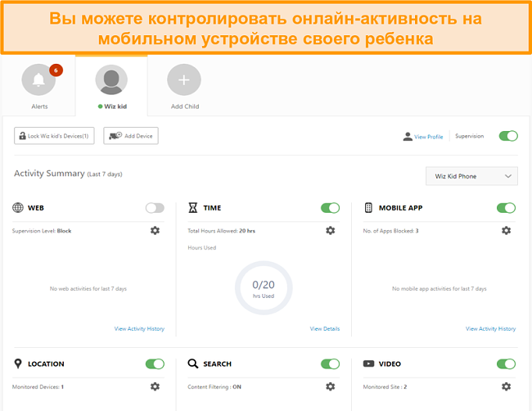Click 'No. of Apps Blocked: 3' text
This screenshot has height=411, width=532.
point(391,231)
